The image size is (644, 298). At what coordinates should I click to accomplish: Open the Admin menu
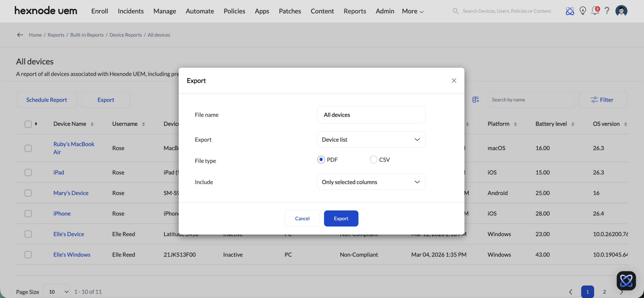pyautogui.click(x=385, y=11)
